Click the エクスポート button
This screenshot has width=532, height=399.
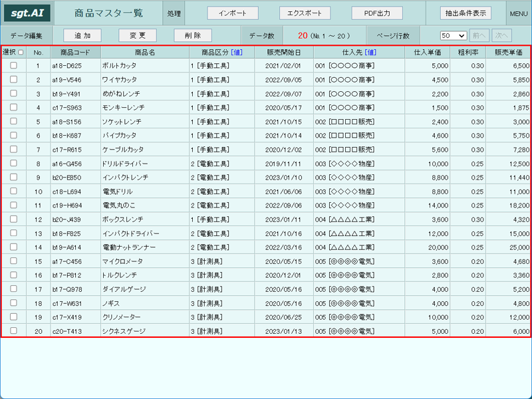[x=305, y=13]
